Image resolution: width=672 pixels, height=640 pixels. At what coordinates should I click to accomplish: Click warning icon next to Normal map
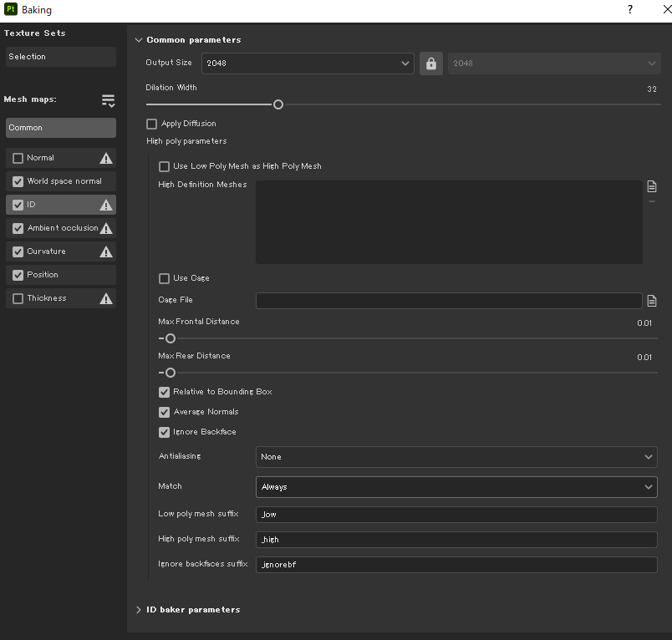pos(106,158)
